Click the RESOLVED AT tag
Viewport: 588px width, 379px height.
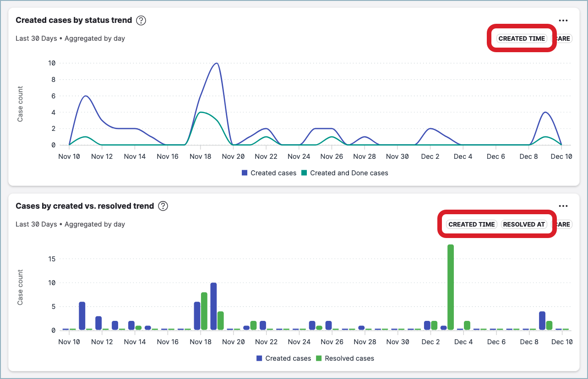coord(524,224)
